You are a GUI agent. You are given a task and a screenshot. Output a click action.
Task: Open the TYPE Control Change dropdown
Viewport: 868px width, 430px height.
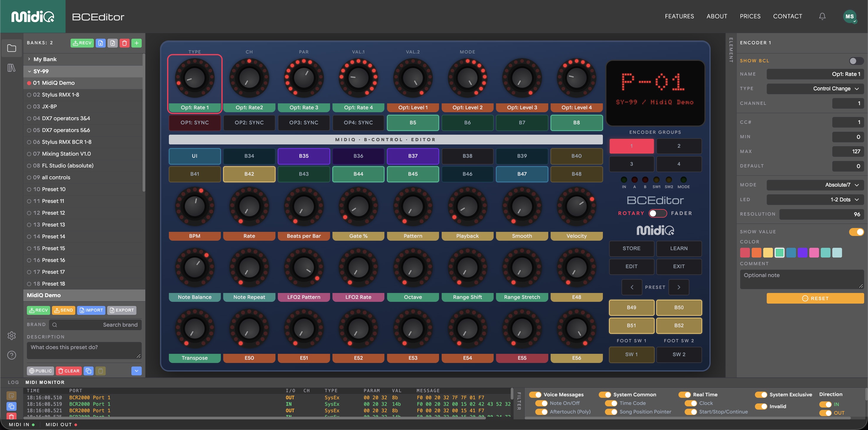coord(815,89)
